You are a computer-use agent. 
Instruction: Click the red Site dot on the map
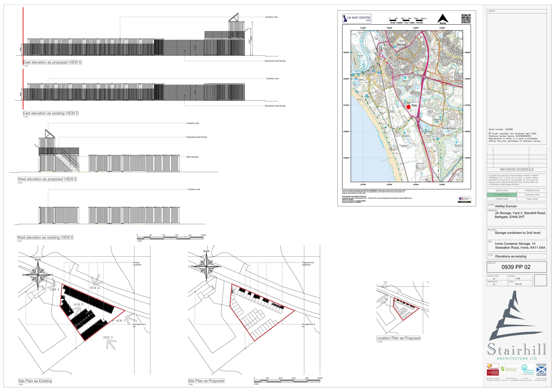coord(408,107)
